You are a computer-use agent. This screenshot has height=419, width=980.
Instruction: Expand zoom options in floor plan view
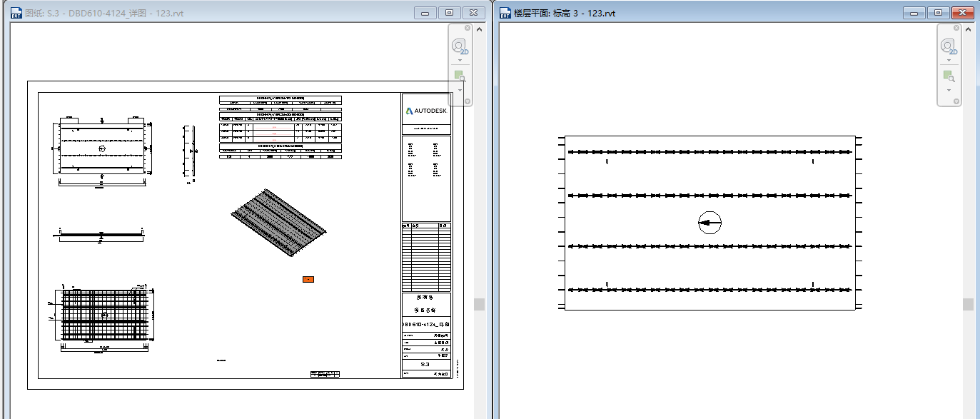948,90
